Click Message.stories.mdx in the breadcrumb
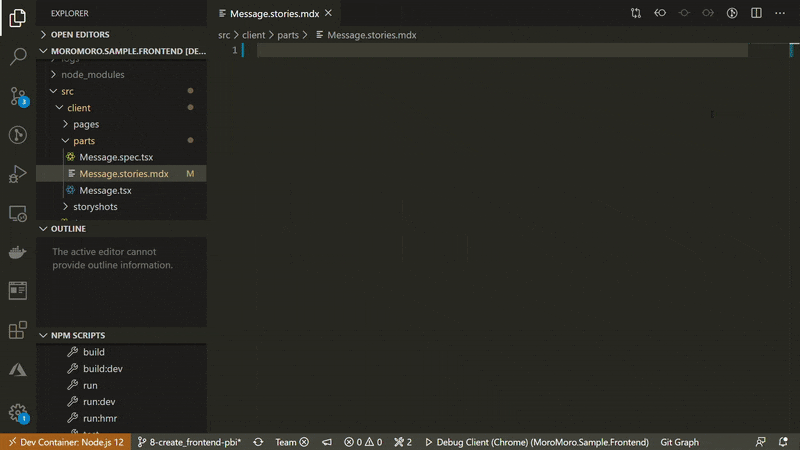800x450 pixels. coord(366,35)
